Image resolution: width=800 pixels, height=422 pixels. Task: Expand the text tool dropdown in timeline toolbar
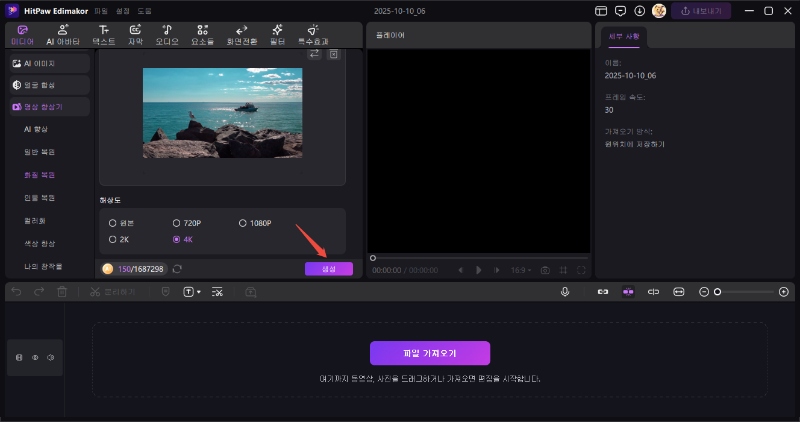(199, 292)
